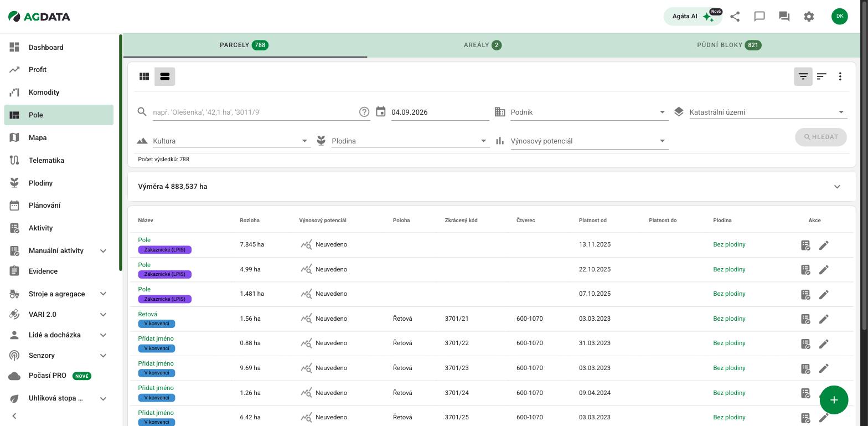Open activity icon for 4.99 ha parcel
868x426 pixels.
click(805, 270)
